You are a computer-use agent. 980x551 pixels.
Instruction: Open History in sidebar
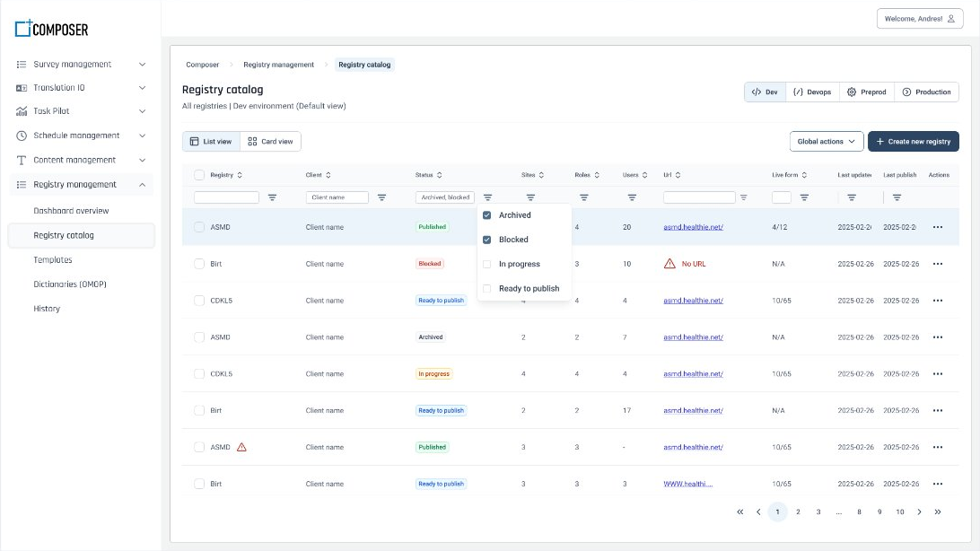[47, 309]
